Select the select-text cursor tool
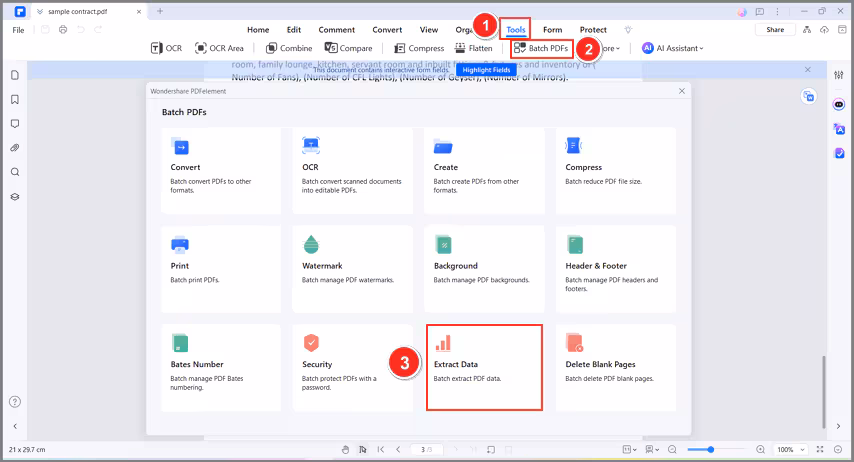The height and width of the screenshot is (462, 854). tap(363, 449)
